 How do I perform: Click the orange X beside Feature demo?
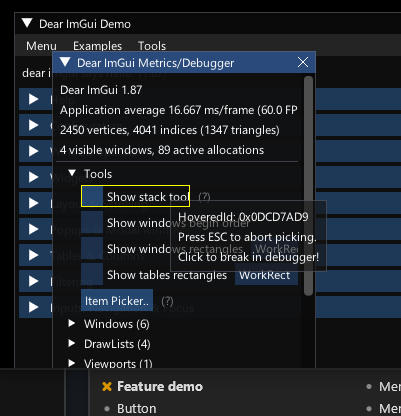click(x=107, y=387)
